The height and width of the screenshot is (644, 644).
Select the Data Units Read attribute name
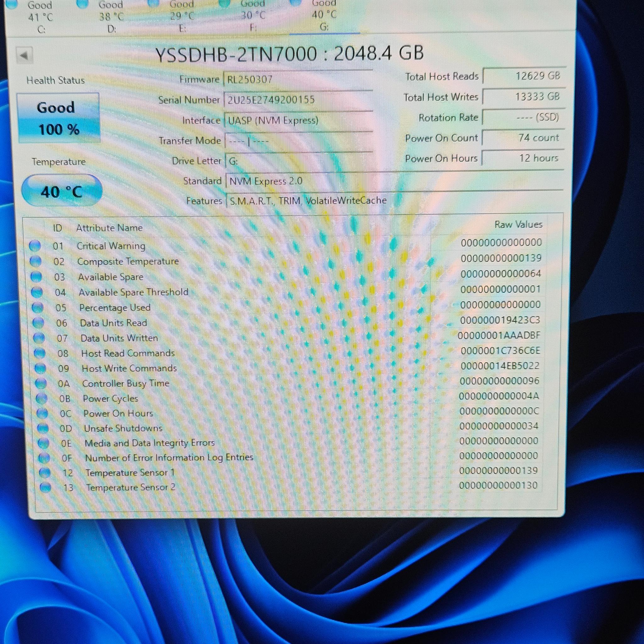coord(113,323)
